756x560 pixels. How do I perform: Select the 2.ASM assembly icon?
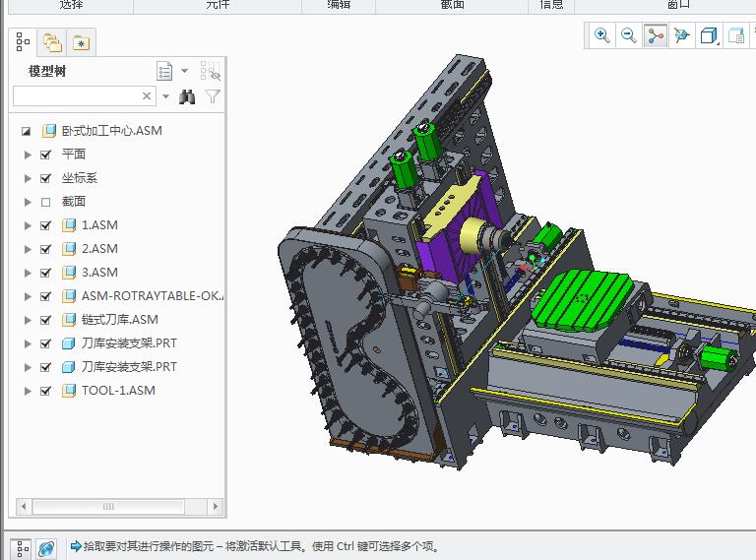69,249
